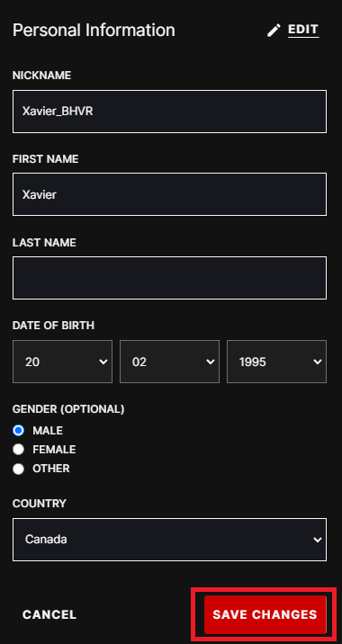
Task: Open the birth month dropdown showing 02
Action: [x=169, y=362]
